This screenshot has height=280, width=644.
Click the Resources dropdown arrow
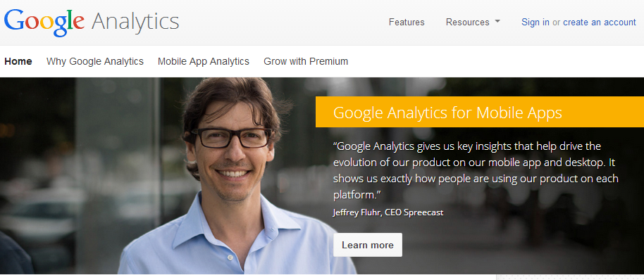point(497,21)
